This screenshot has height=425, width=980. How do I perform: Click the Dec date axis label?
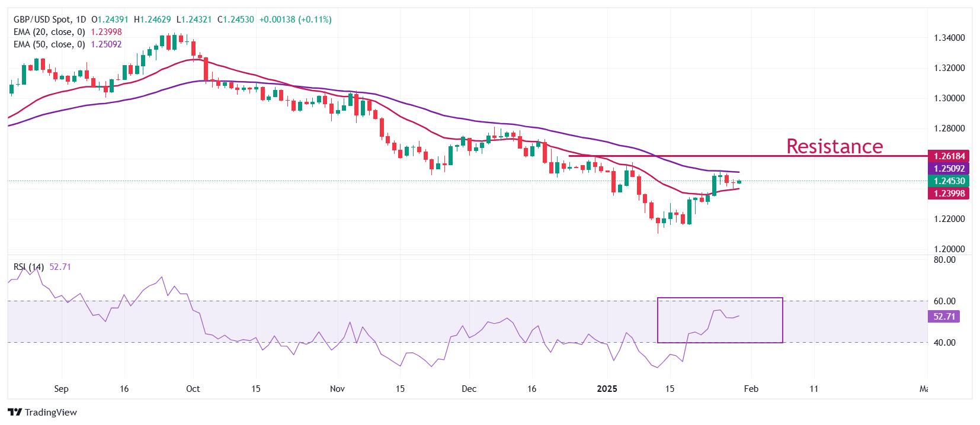(x=469, y=389)
